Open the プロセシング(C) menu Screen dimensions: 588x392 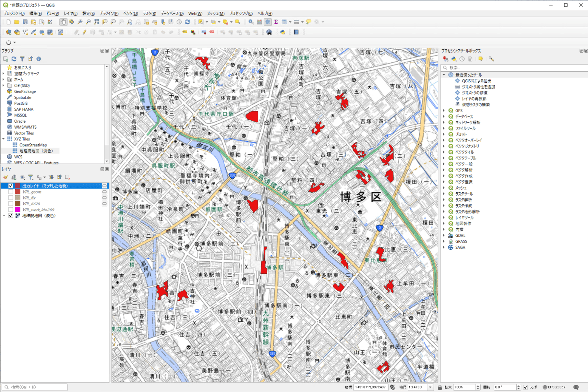tap(241, 14)
